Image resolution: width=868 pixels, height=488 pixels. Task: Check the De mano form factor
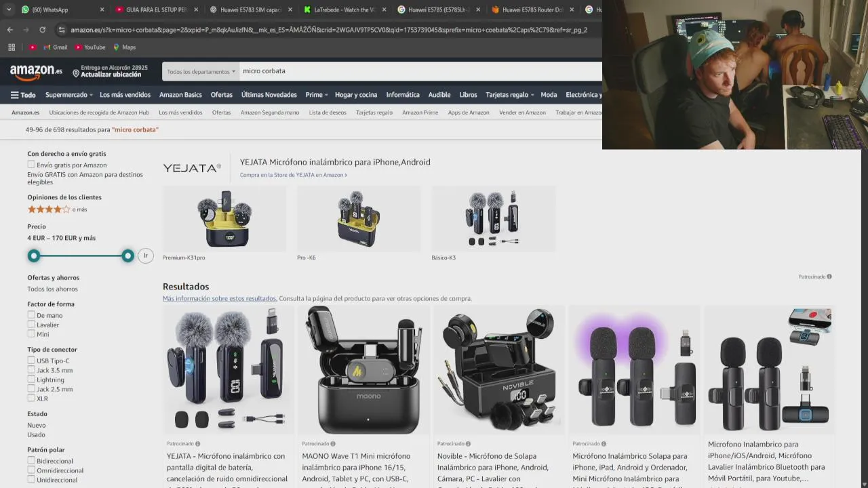click(x=31, y=315)
